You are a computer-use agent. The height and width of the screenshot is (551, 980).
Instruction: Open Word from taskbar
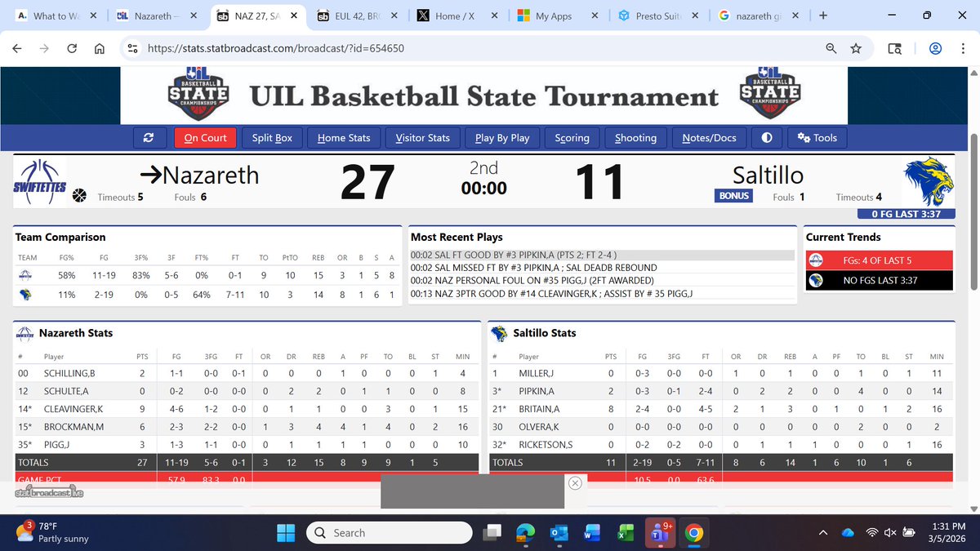(590, 533)
